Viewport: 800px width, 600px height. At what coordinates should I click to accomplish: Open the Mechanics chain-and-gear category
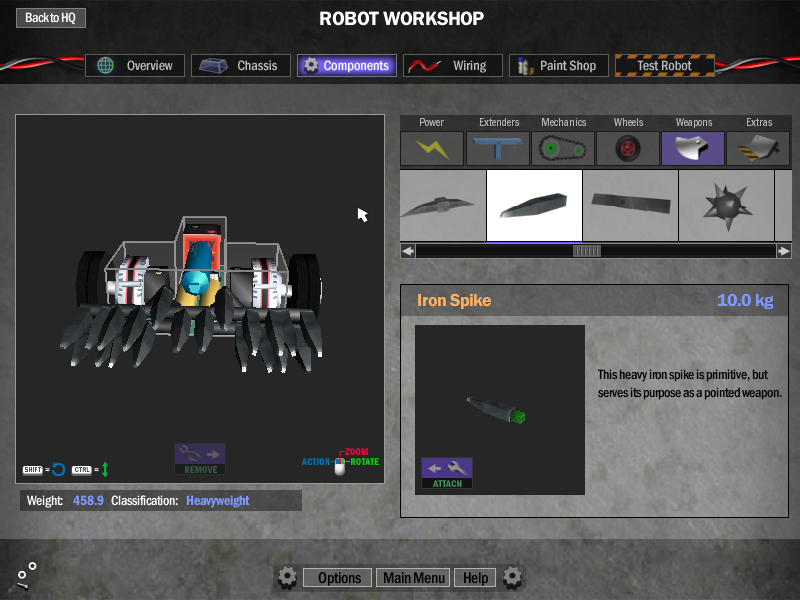[563, 148]
